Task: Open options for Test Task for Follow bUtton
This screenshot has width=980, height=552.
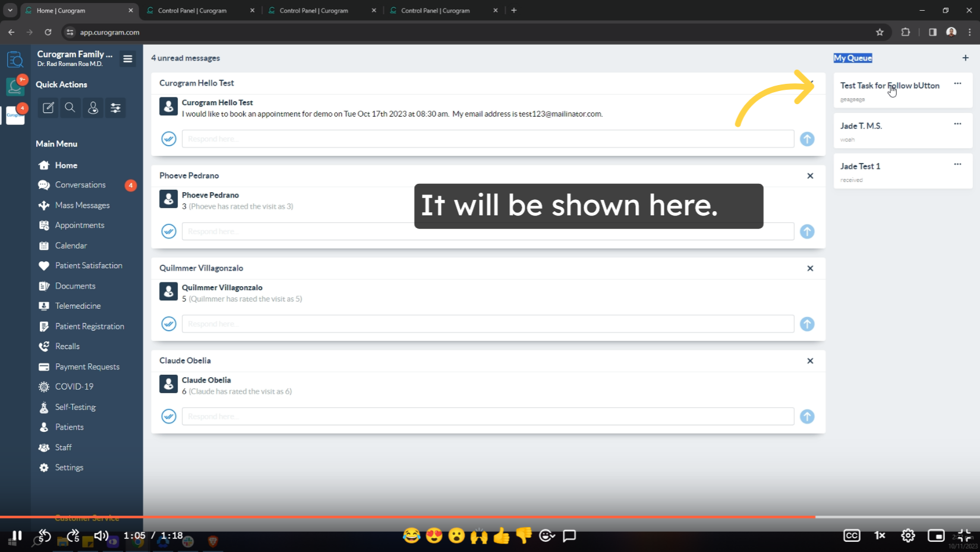Action: [957, 83]
